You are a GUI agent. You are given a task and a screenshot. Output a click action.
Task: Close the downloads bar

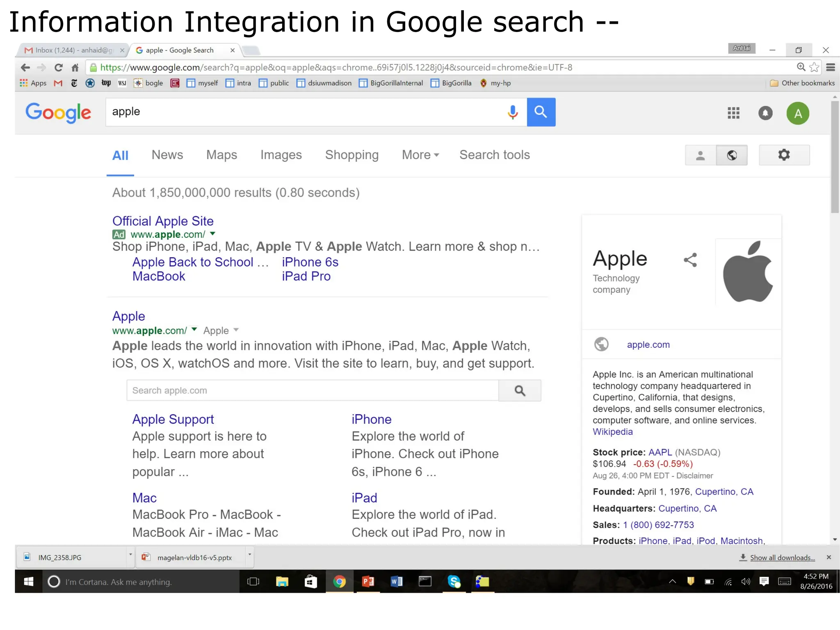(829, 557)
